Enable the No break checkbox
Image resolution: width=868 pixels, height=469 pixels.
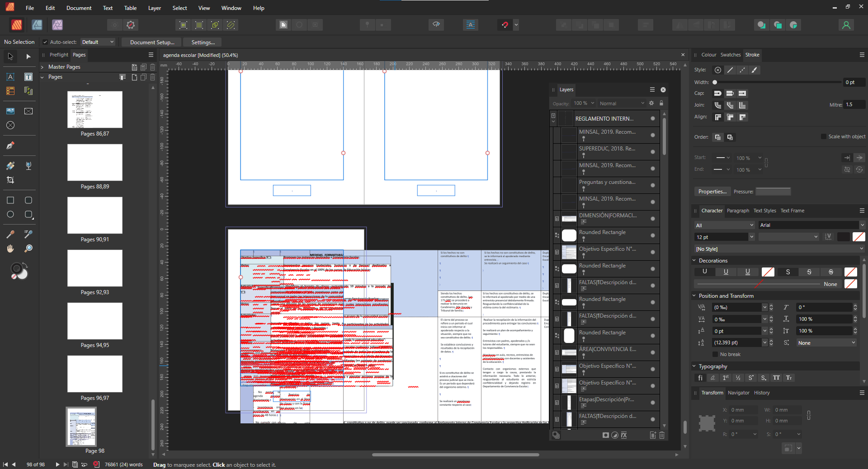715,354
